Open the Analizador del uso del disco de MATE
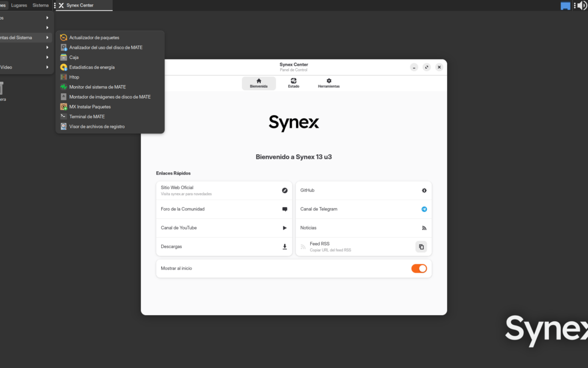 pyautogui.click(x=106, y=47)
